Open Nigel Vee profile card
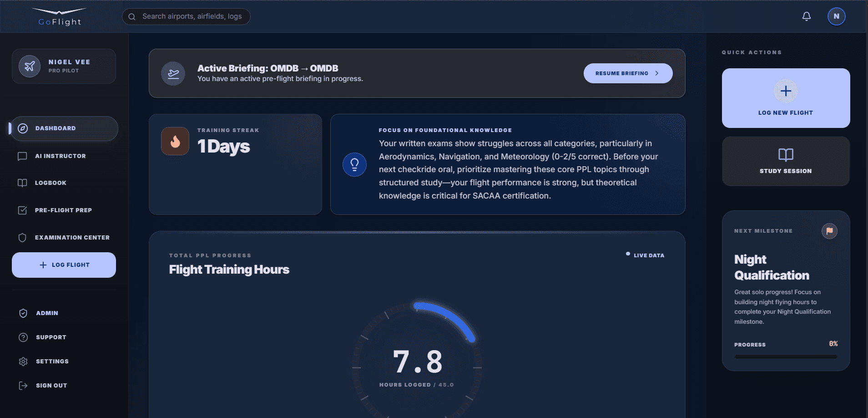Image resolution: width=868 pixels, height=418 pixels. 64,66
